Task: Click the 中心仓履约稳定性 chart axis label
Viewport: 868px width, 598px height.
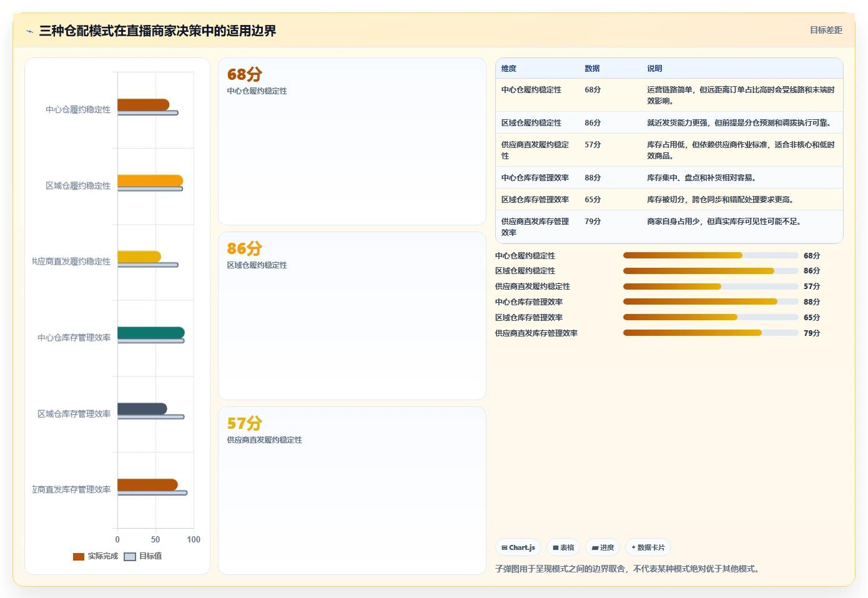Action: click(x=78, y=109)
